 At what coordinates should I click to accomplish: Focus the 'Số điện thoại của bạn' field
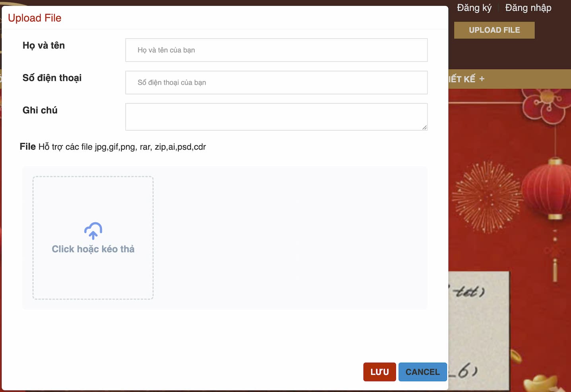point(276,83)
